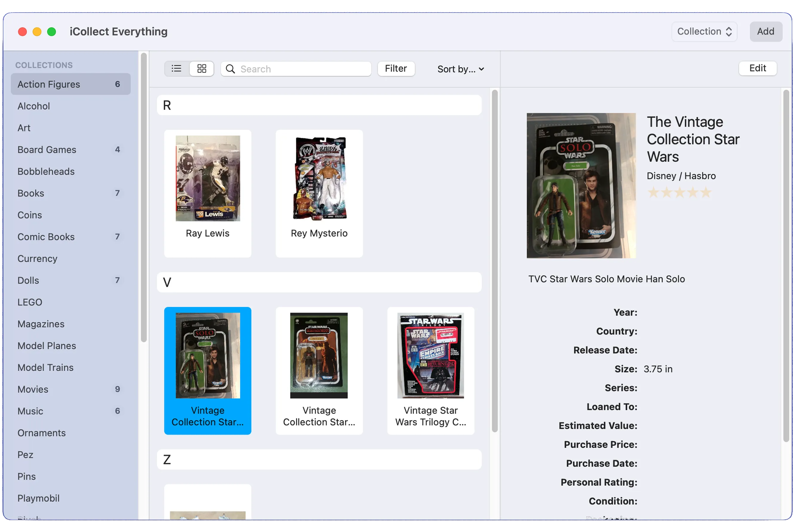Open the Board Games collection
The height and width of the screenshot is (532, 795).
47,150
